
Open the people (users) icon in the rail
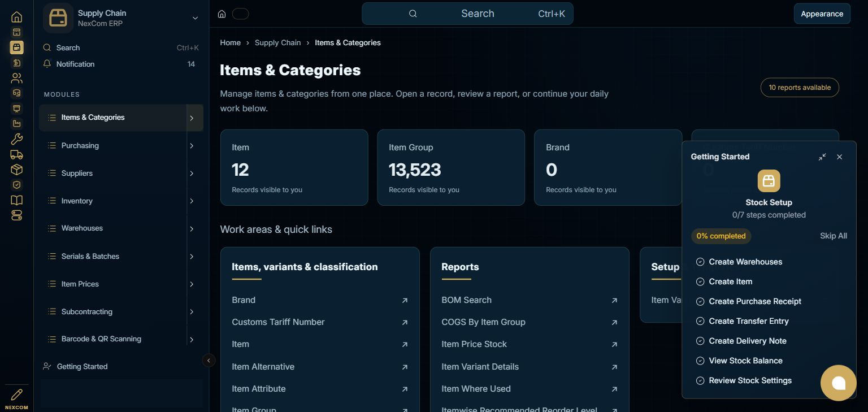(x=16, y=78)
